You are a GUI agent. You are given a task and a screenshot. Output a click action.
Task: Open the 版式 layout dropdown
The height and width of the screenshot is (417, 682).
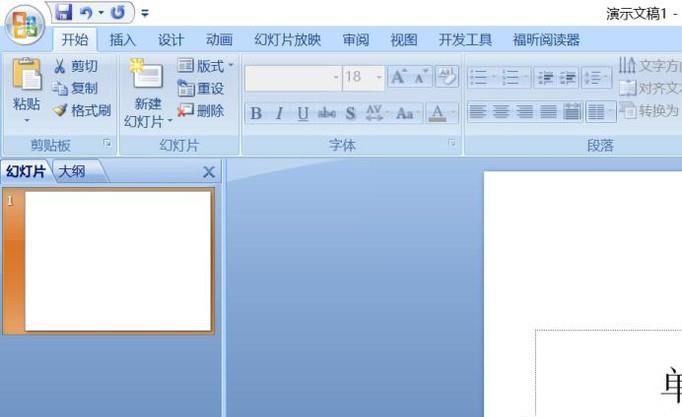tap(205, 66)
